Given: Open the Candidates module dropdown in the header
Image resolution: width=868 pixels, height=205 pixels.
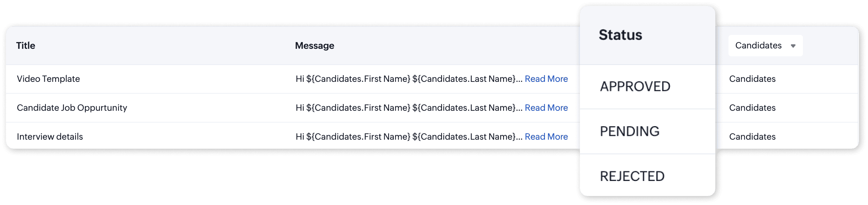Looking at the screenshot, I should point(765,46).
